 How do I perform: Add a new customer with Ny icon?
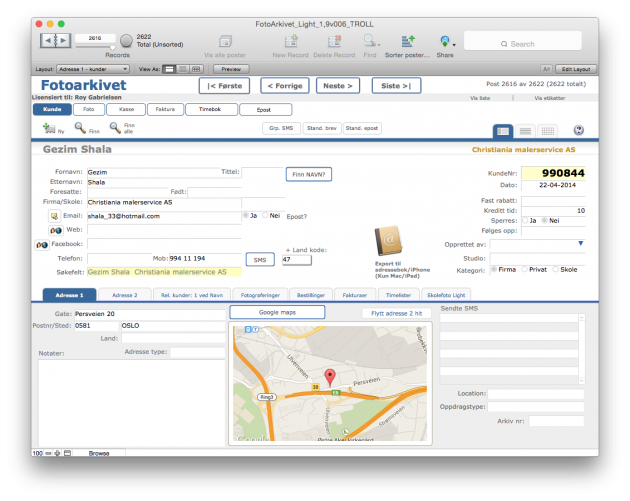(49, 128)
